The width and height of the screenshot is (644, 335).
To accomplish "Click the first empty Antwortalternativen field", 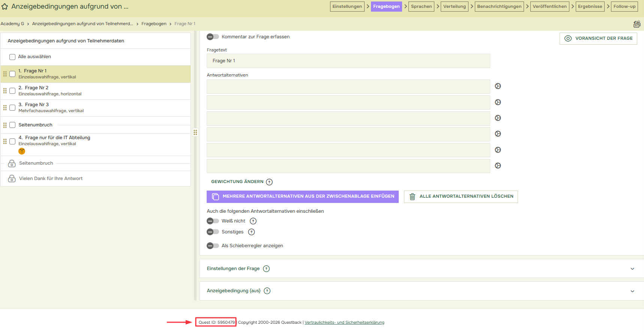I will pos(348,87).
